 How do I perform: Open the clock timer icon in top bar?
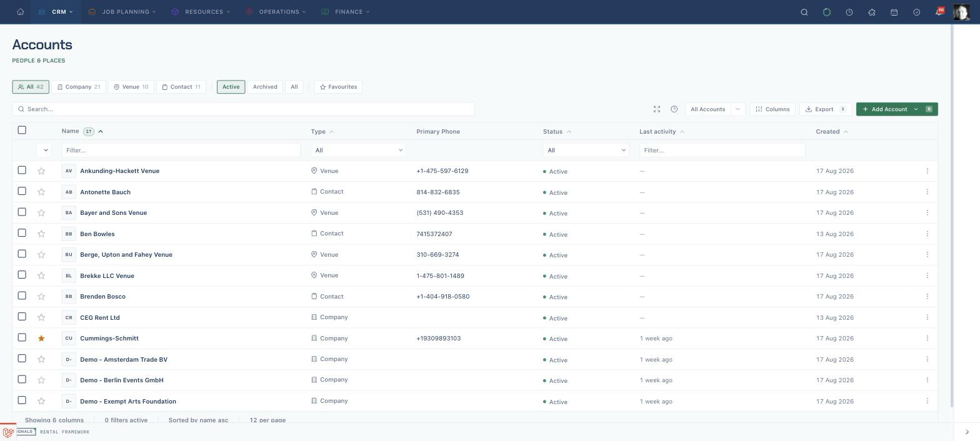(849, 12)
